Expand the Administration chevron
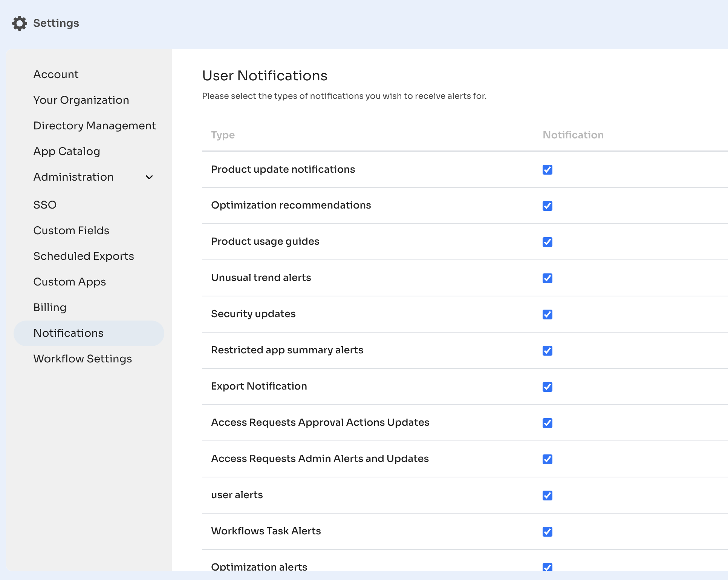This screenshot has height=580, width=728. point(149,177)
